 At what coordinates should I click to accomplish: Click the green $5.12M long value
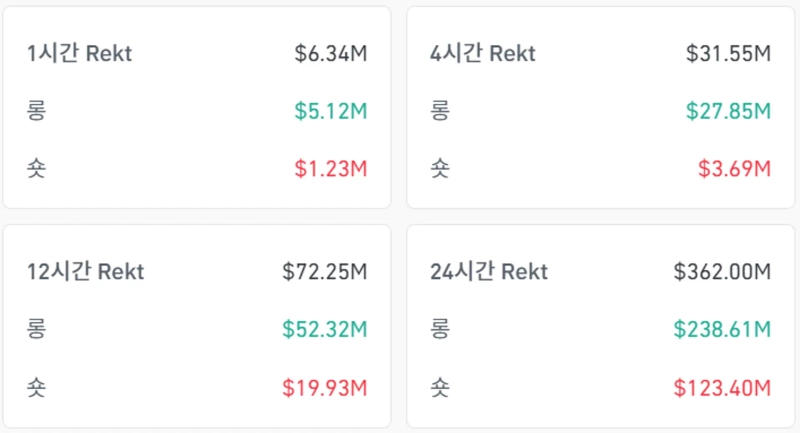pos(331,111)
